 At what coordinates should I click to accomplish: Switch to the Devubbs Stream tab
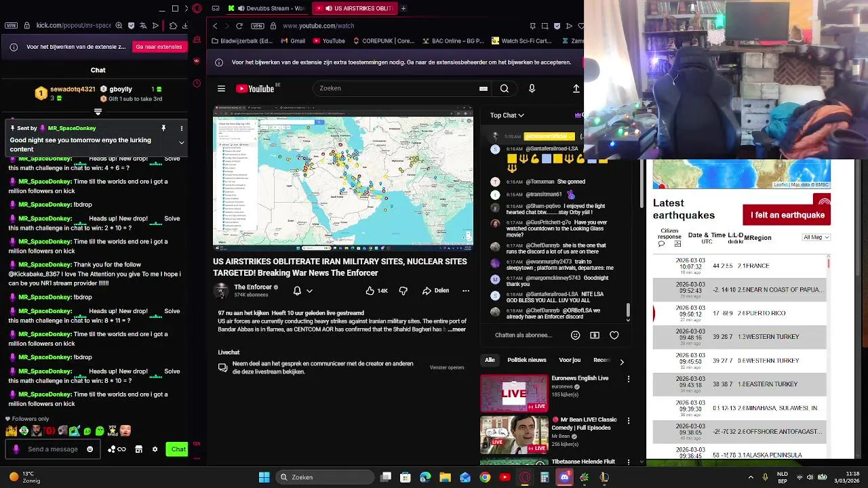[266, 8]
